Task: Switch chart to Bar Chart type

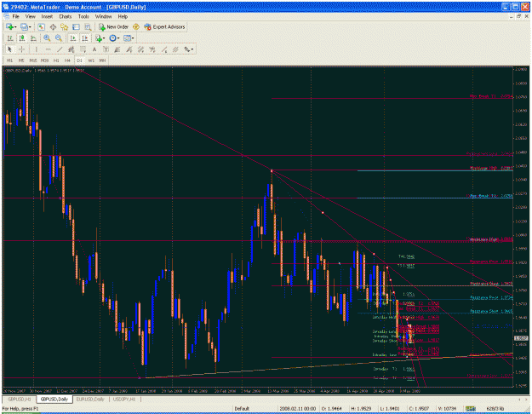Action: tap(10, 38)
